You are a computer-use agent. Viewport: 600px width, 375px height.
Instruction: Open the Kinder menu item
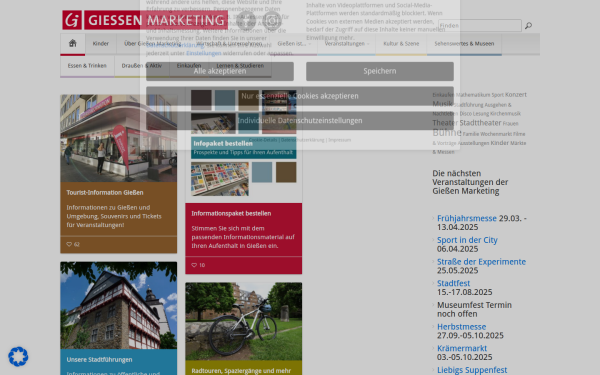click(101, 44)
